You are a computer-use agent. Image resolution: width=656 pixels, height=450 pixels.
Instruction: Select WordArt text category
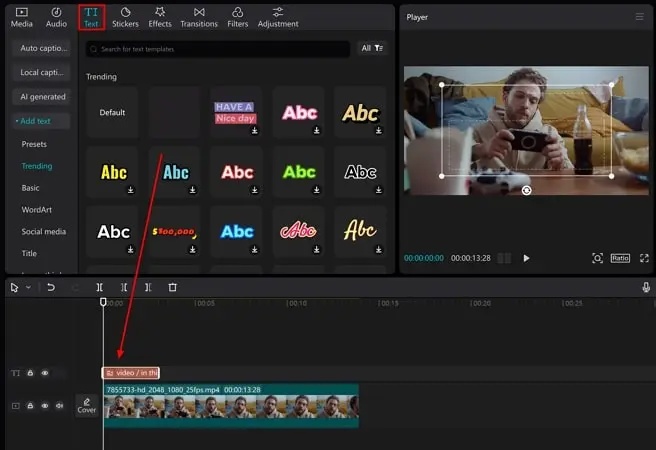[x=36, y=210]
